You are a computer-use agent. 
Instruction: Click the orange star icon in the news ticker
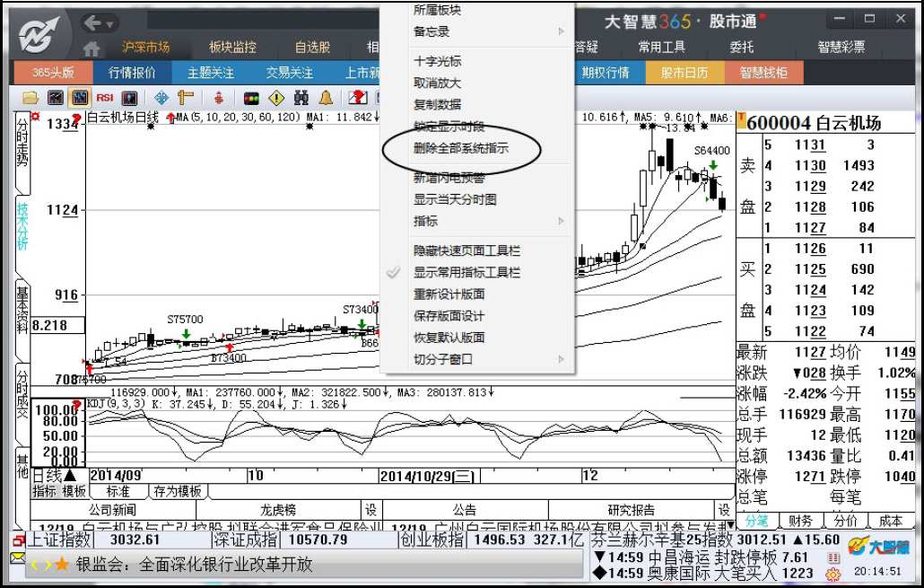tap(62, 565)
